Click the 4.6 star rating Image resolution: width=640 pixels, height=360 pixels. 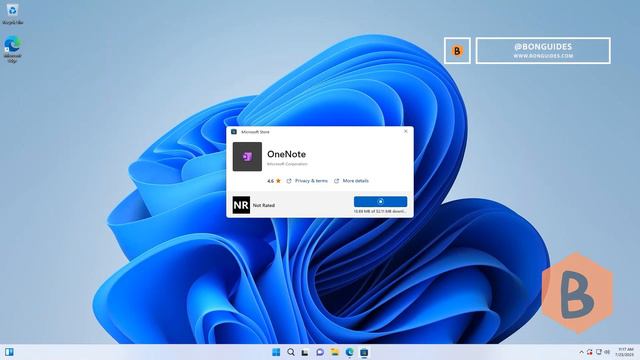(274, 181)
